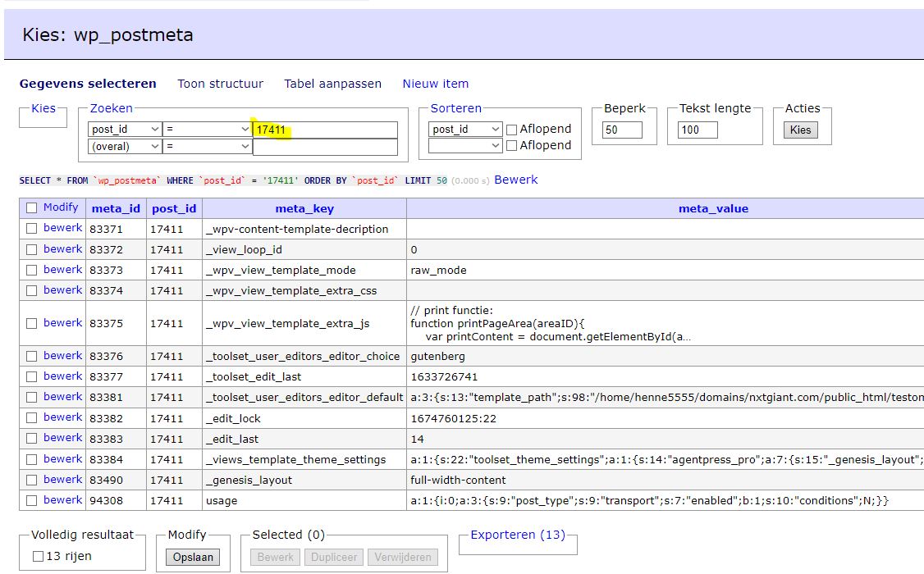Open the (overal) column dropdown

125,146
